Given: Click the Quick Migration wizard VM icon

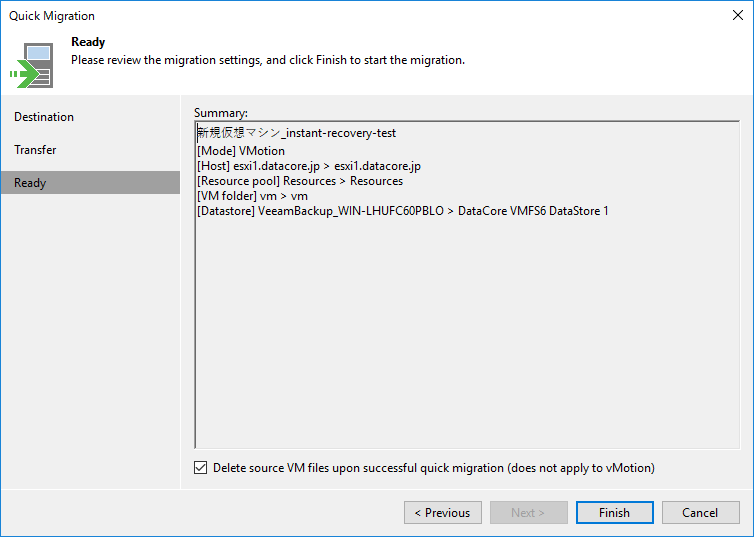Looking at the screenshot, I should tap(32, 65).
